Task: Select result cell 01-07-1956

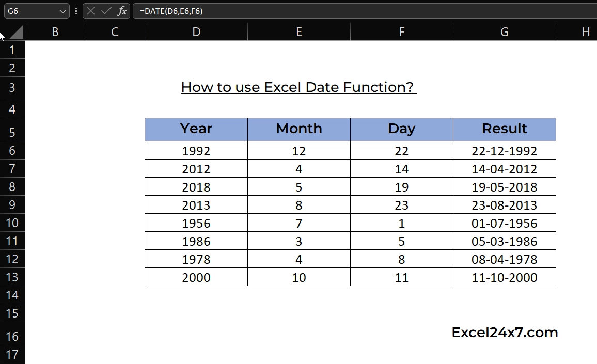Action: 505,223
